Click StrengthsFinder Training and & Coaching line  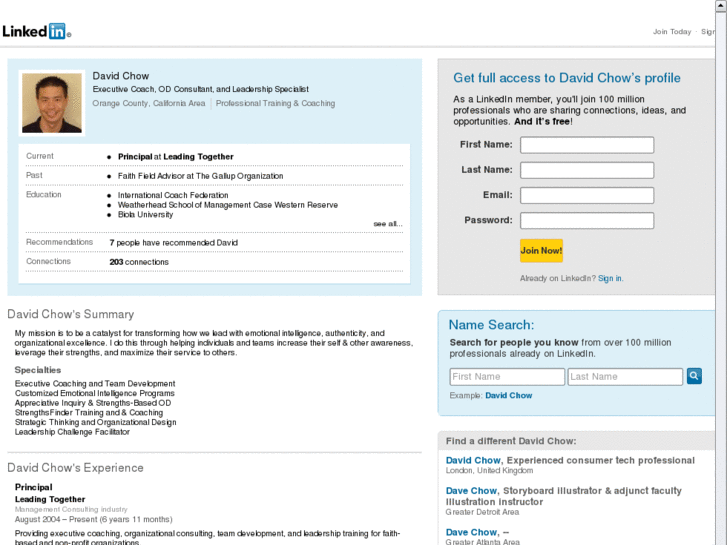[89, 413]
